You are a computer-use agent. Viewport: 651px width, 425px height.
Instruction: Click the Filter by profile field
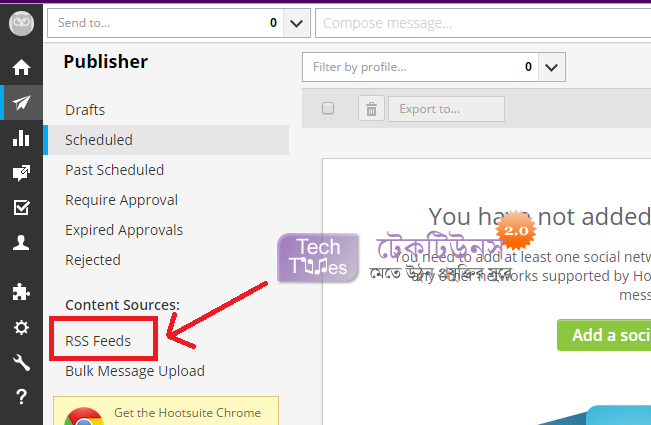[421, 67]
